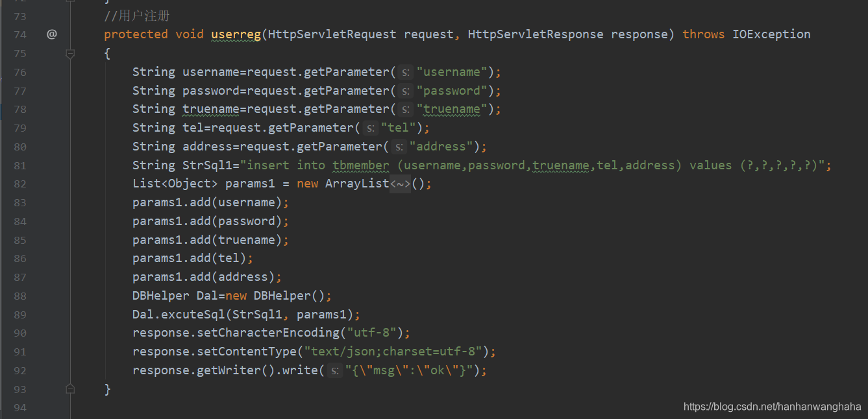The image size is (868, 419).
Task: Expand the folded <~> generics after ArrayList
Action: coord(400,184)
